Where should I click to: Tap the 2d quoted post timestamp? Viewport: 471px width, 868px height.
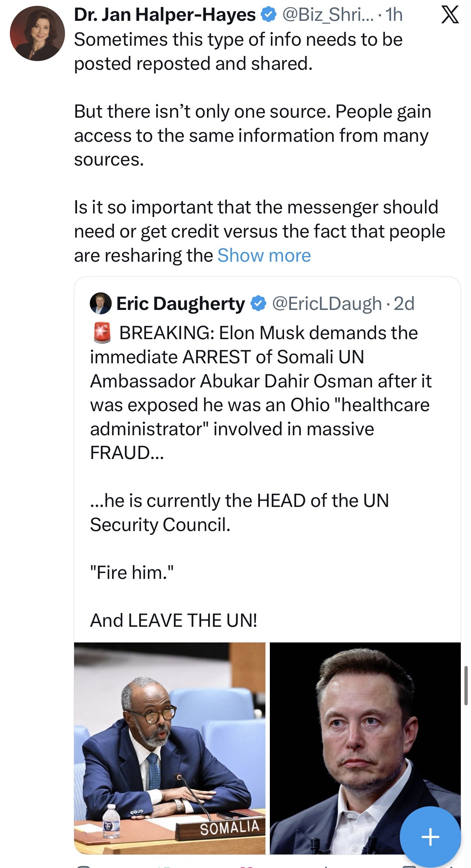coord(405,304)
